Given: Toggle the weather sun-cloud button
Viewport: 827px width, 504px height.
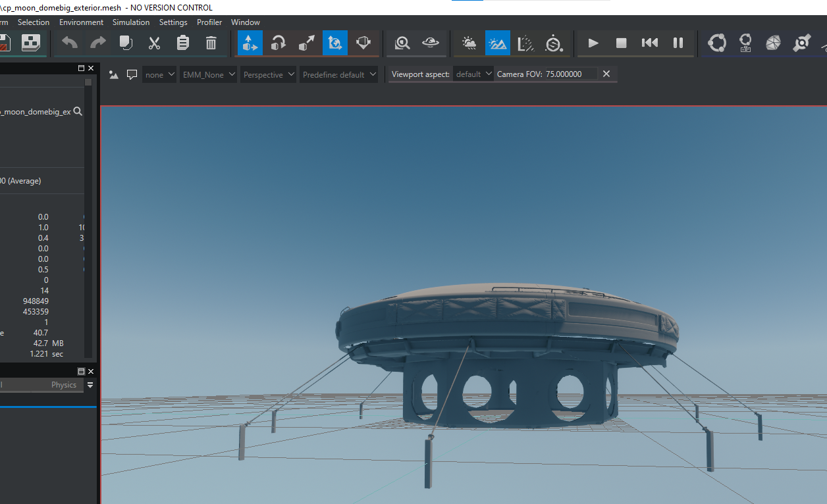Looking at the screenshot, I should click(x=469, y=43).
